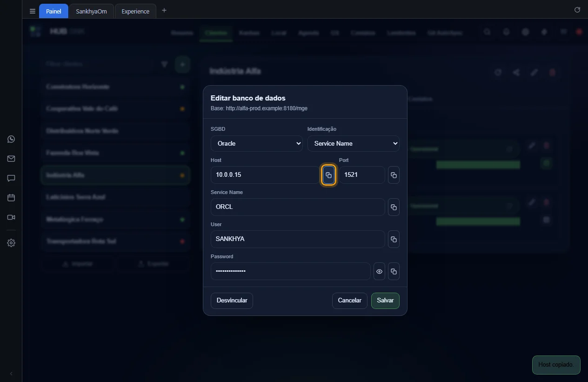Add a new tab with the plus icon
Image resolution: width=588 pixels, height=382 pixels.
(164, 10)
